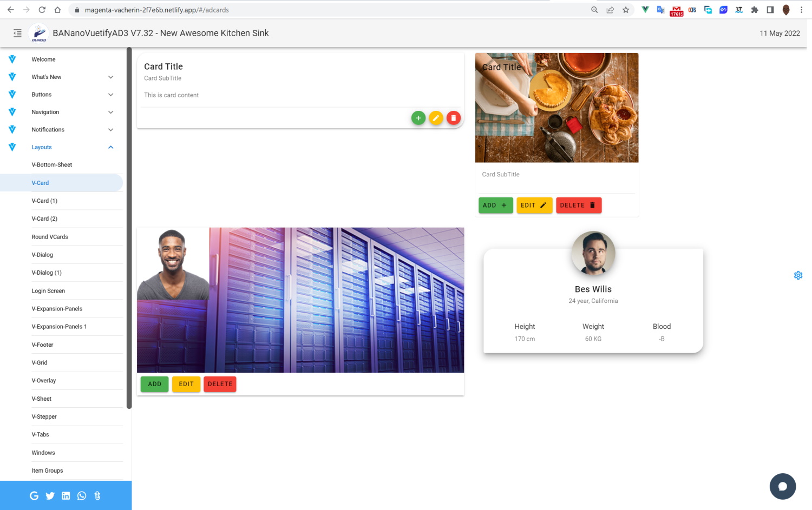Click the smiling man portrait image
Viewport: 812px width, 510px height.
173,263
